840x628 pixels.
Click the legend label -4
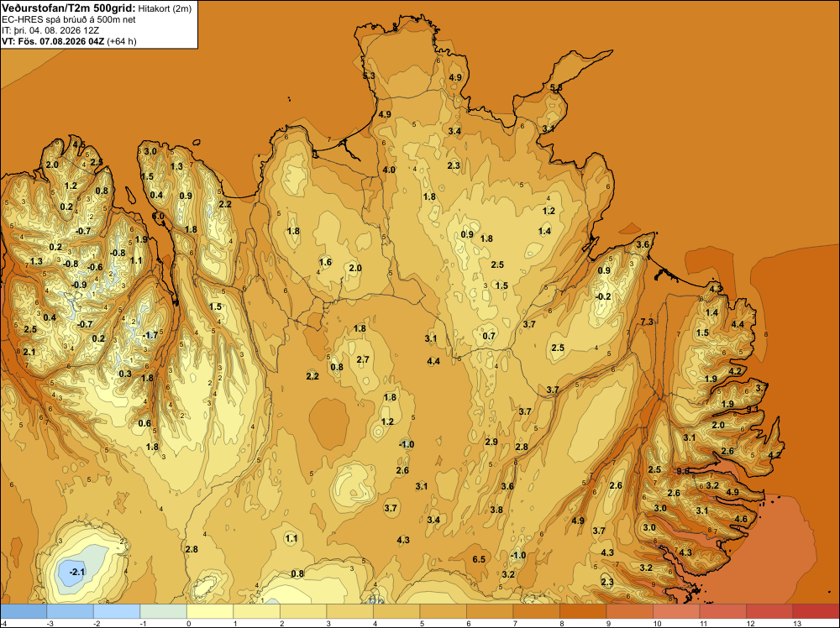click(x=3, y=623)
